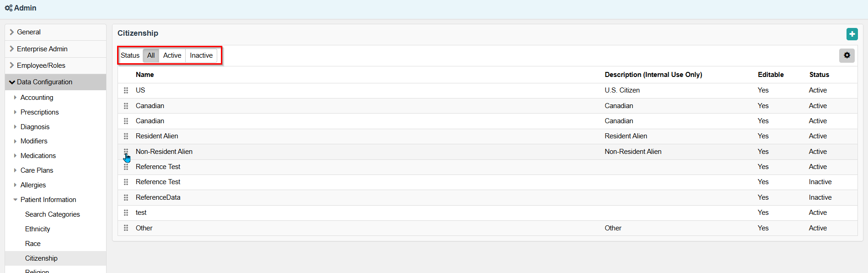Screen dimensions: 868x273
Task: Filter the list by Active status
Action: (x=172, y=55)
